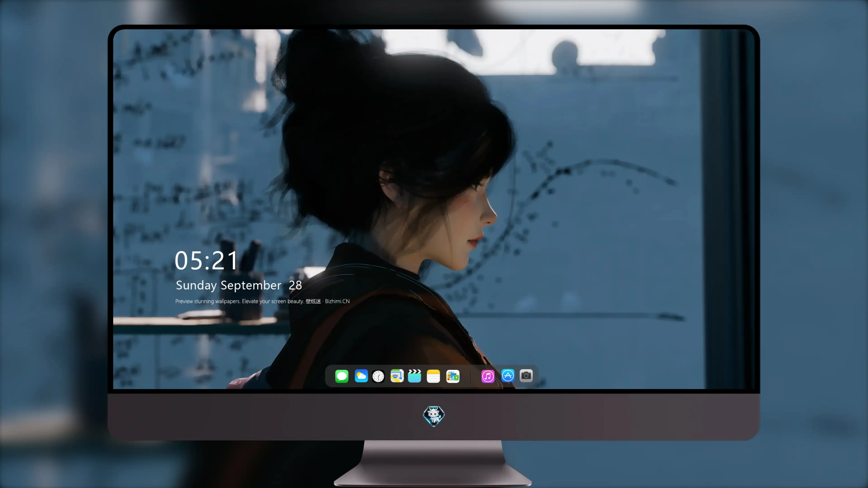Open the Camera app in the dock

(x=526, y=375)
